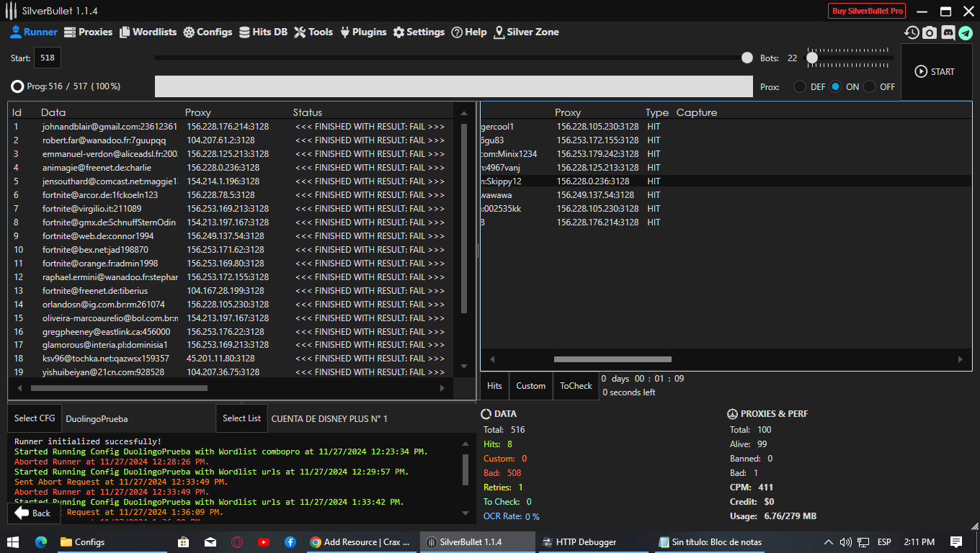Select runner table row with Id 18

[x=231, y=359]
